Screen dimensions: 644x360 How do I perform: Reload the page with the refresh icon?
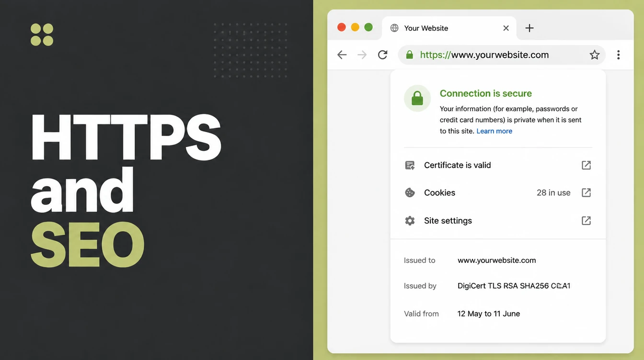pyautogui.click(x=382, y=55)
